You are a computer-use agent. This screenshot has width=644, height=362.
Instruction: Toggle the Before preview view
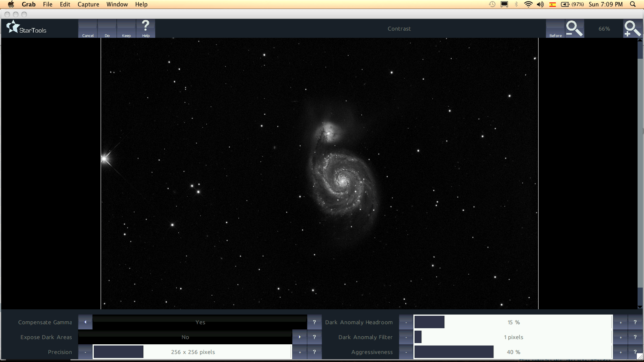[555, 29]
